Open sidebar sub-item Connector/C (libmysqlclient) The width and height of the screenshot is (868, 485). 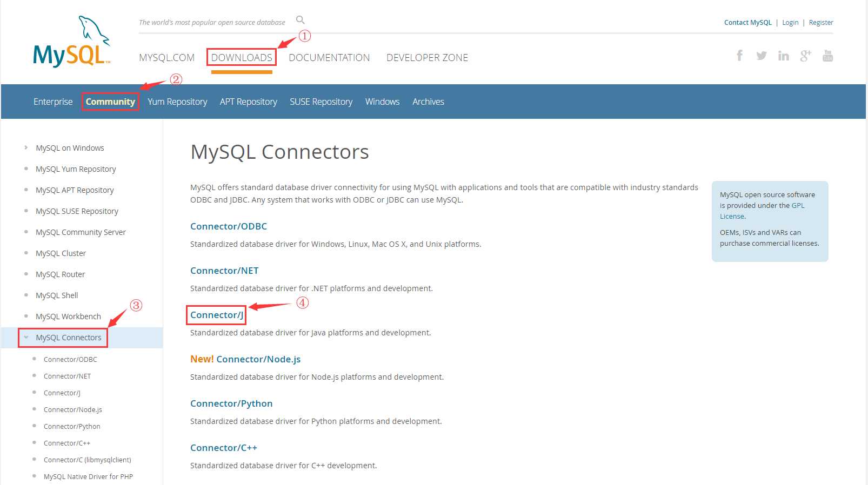coord(88,460)
